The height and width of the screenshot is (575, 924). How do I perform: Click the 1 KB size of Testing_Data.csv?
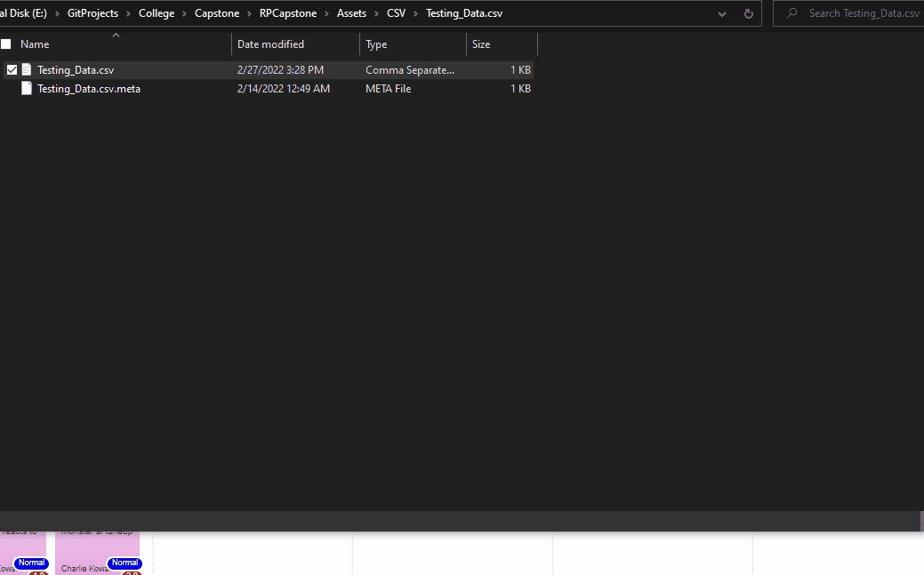tap(520, 70)
